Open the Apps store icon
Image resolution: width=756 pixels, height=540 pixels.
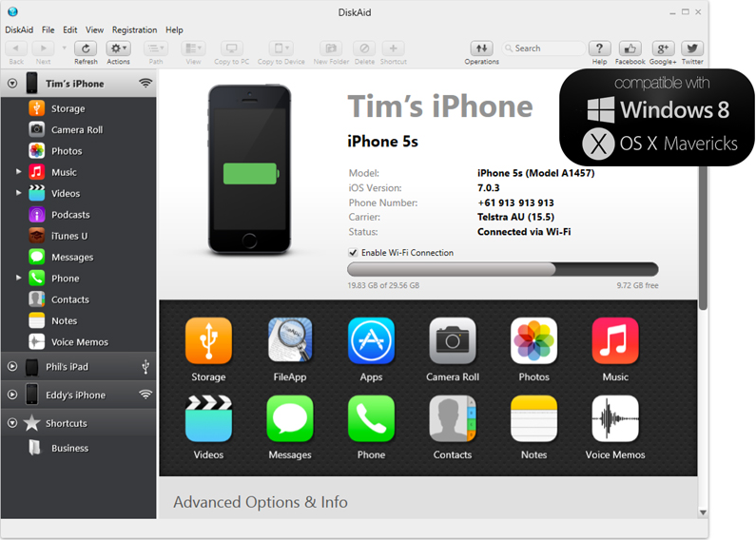(371, 341)
